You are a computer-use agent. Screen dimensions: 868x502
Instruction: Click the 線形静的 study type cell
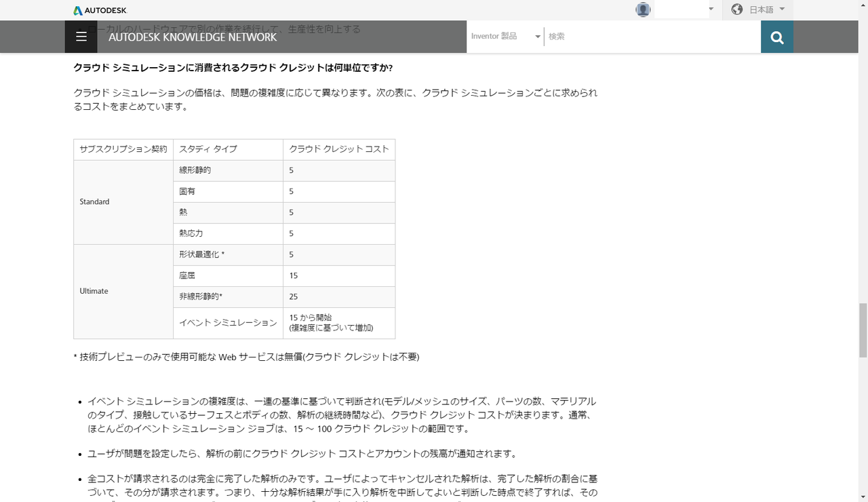click(229, 170)
